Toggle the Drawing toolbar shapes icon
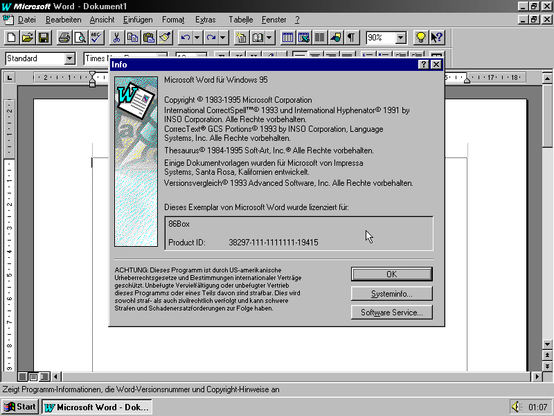Viewport: 554px width, 416px height. click(x=336, y=37)
